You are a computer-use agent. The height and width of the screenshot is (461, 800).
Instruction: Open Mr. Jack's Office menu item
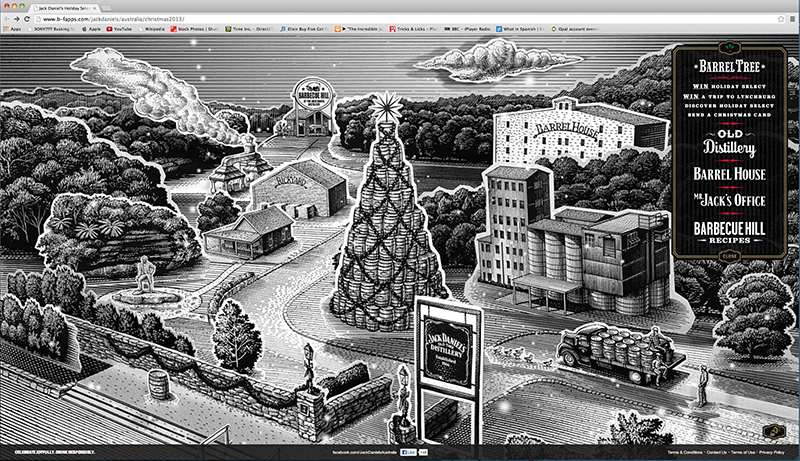coord(730,200)
